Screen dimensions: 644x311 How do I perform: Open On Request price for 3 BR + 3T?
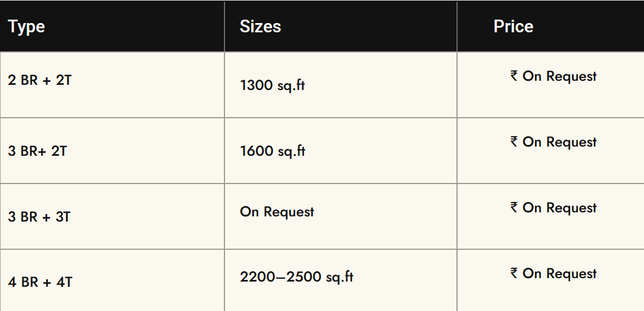559,208
